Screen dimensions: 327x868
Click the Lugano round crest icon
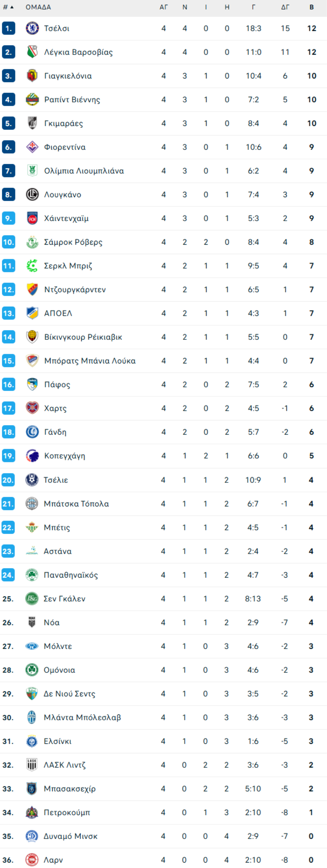click(x=32, y=195)
